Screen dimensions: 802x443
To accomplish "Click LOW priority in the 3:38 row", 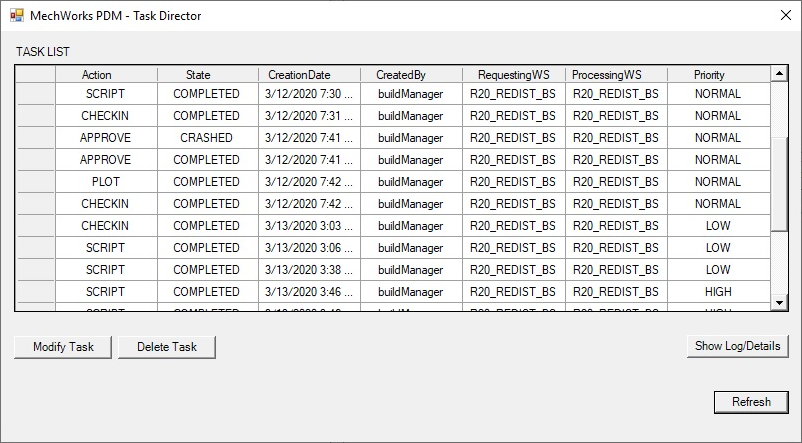I will 719,270.
